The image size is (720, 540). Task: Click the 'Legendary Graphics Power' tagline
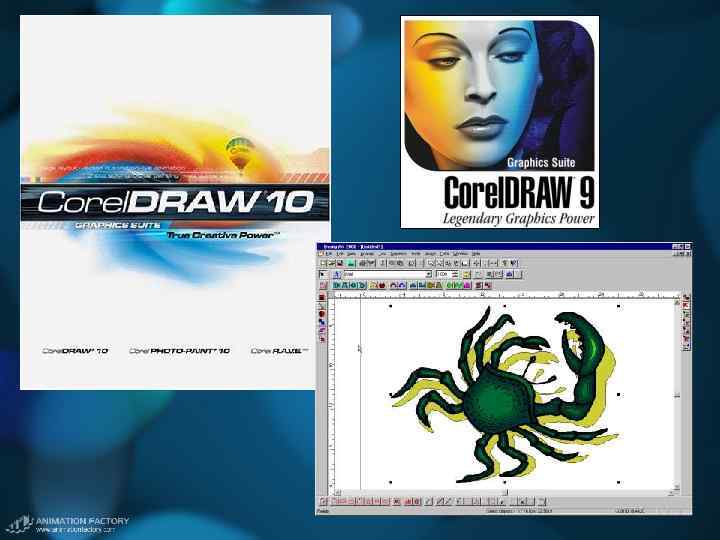click(518, 218)
